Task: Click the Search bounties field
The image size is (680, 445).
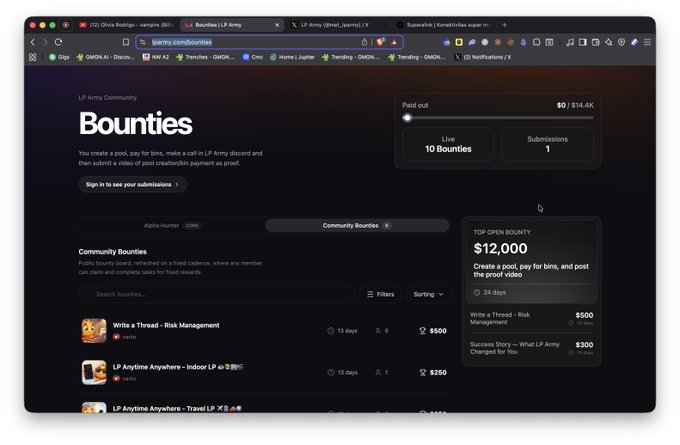Action: coord(216,294)
